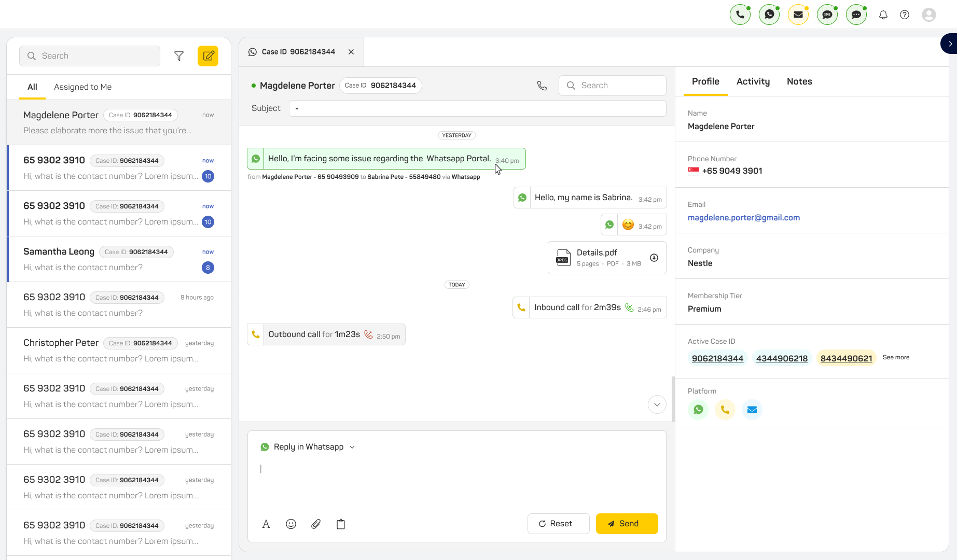957x560 pixels.
Task: Click the filter icon beside conversation search
Action: coord(179,56)
